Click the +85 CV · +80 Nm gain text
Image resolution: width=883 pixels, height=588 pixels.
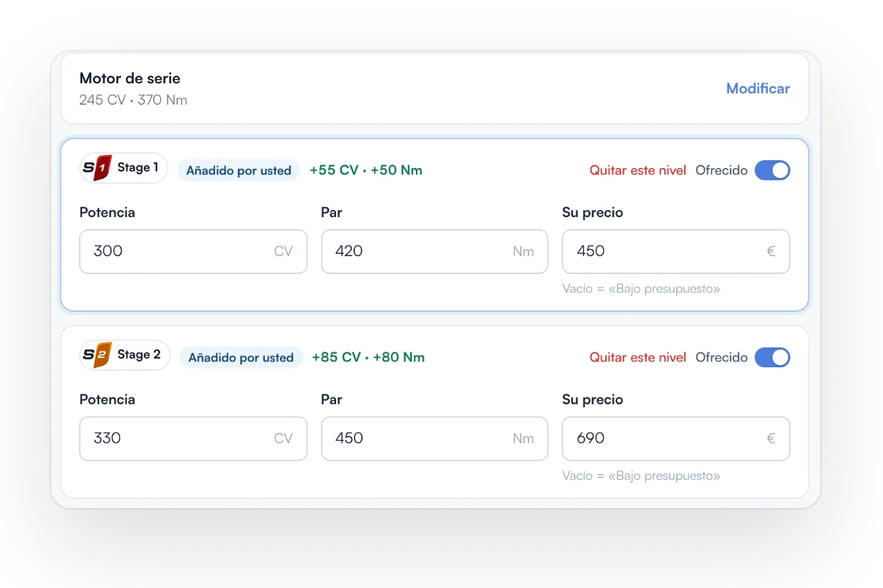click(368, 357)
